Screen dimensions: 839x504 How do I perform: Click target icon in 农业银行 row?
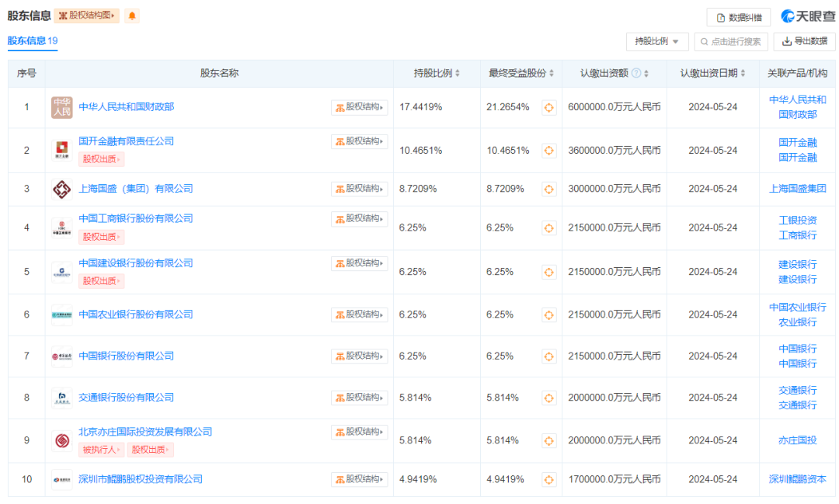tap(548, 315)
